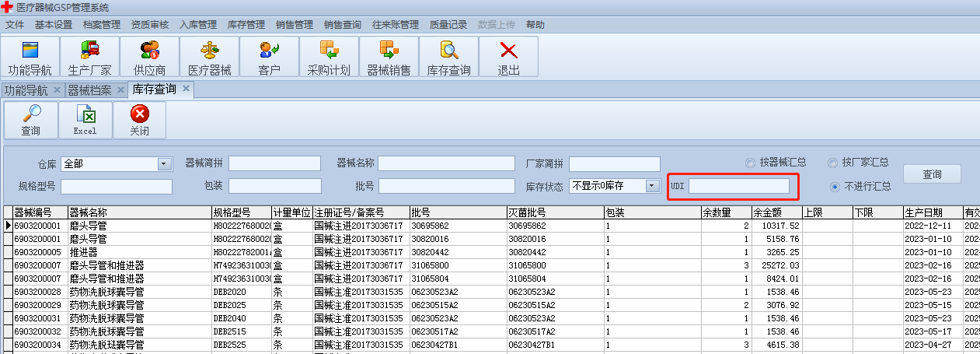Export results with the Excel icon

coord(85,121)
